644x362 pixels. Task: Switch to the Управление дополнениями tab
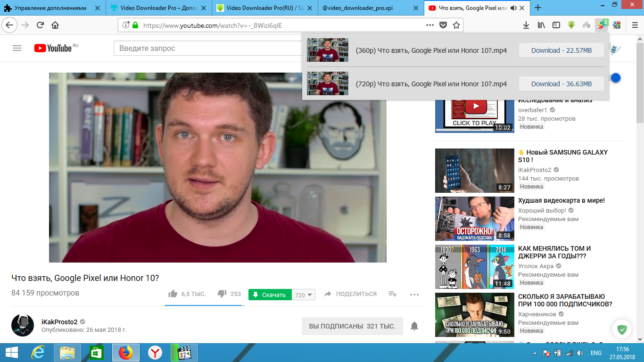pos(52,8)
